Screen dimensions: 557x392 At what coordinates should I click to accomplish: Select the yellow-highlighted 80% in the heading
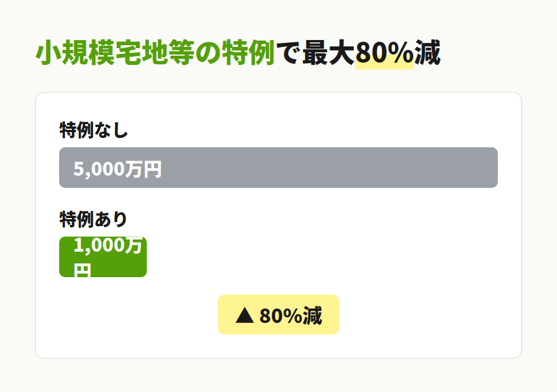384,53
